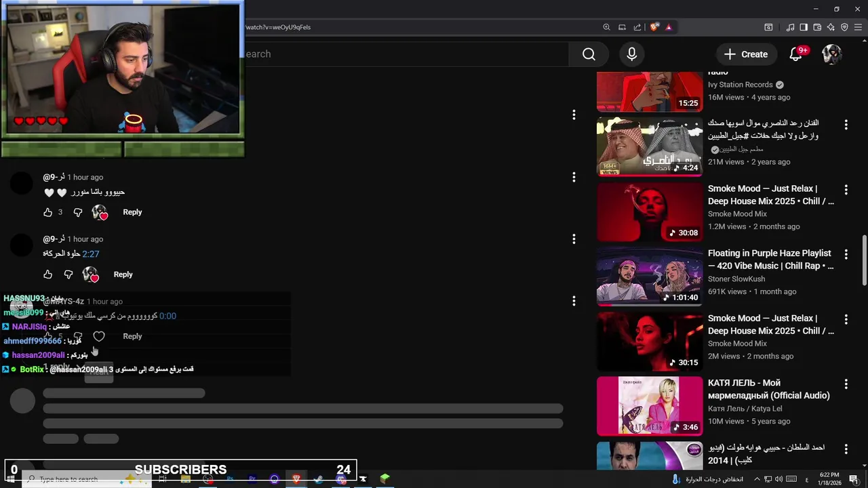Click the browser address bar URL text
Screen dimensions: 868x488
(x=278, y=27)
